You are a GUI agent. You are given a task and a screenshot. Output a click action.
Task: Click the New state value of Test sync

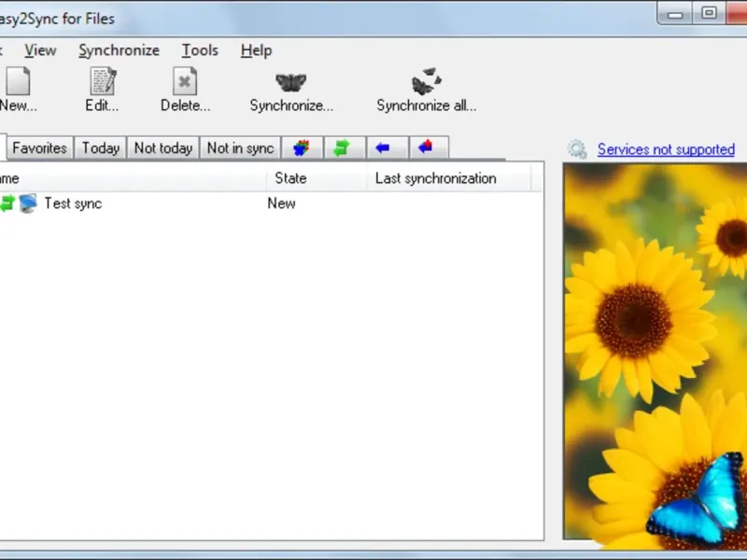pos(282,203)
